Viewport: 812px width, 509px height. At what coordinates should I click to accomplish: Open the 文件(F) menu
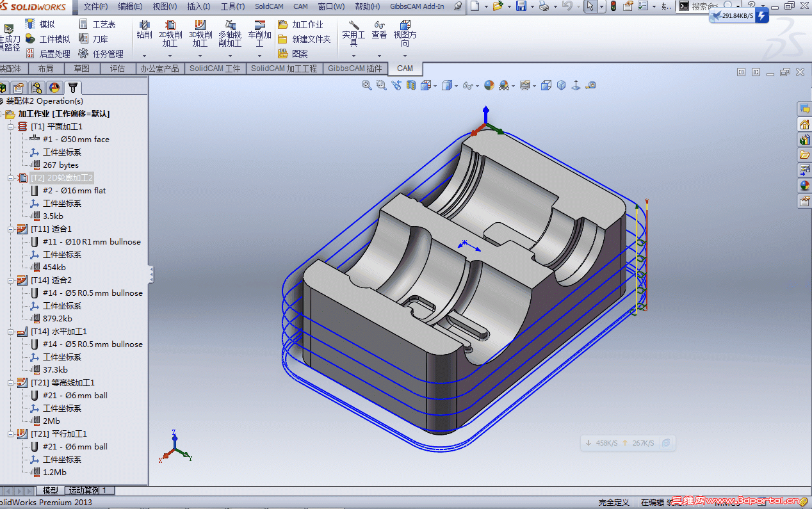tap(96, 6)
